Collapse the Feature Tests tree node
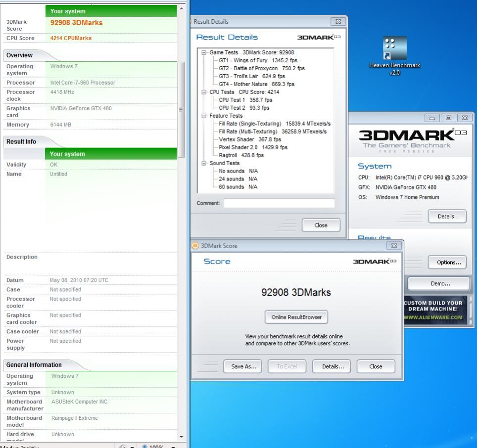Screen dimensions: 477x448 tap(204, 116)
